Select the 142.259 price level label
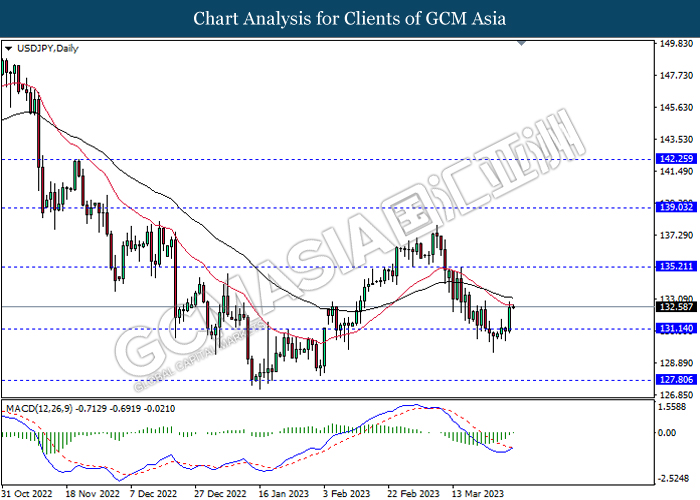Screen dimensions: 700x500 676,158
